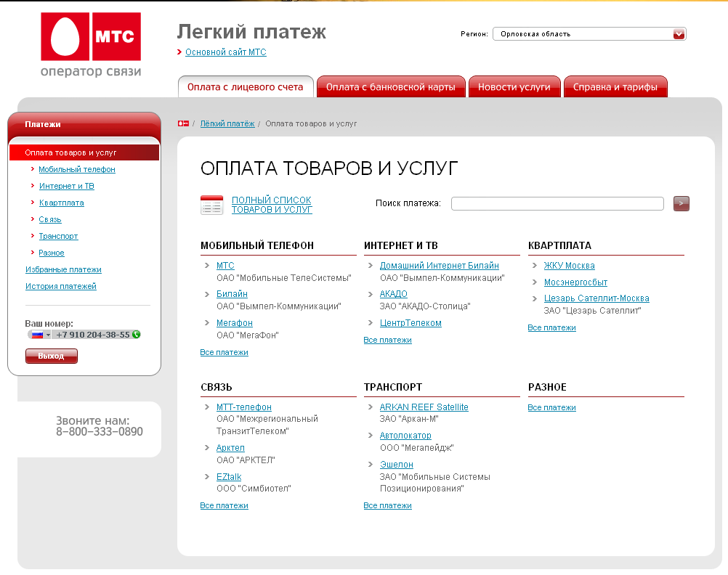728x575 pixels.
Task: Focus the Поиск платежа search field
Action: [557, 203]
